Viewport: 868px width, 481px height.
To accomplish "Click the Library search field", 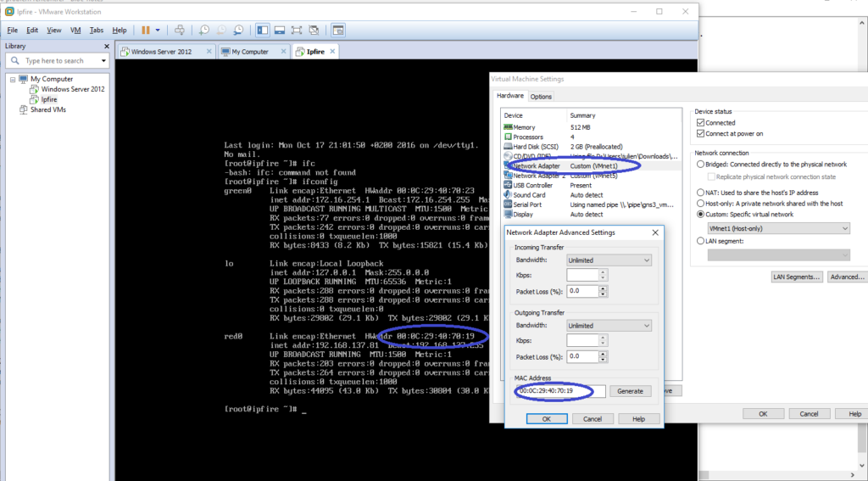I will [58, 60].
